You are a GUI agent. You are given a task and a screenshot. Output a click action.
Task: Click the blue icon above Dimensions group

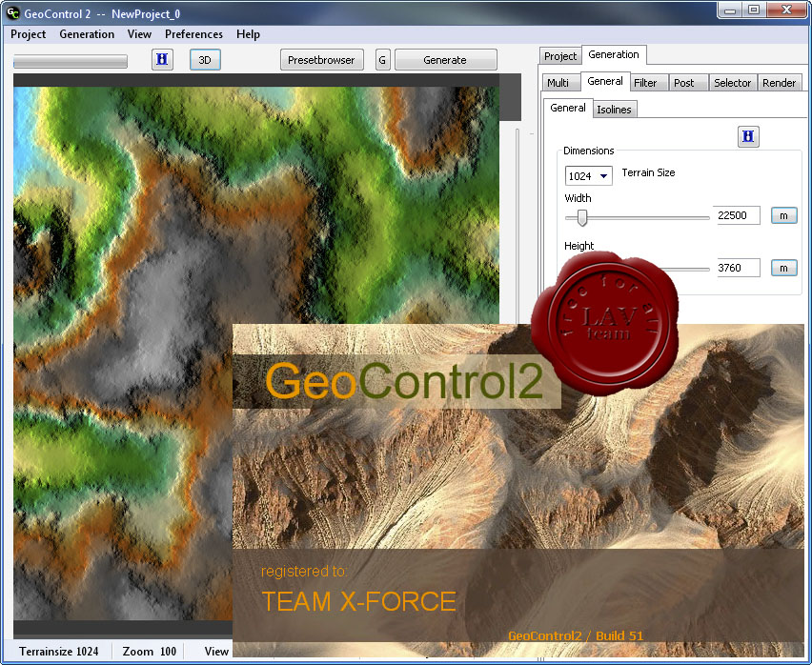748,136
